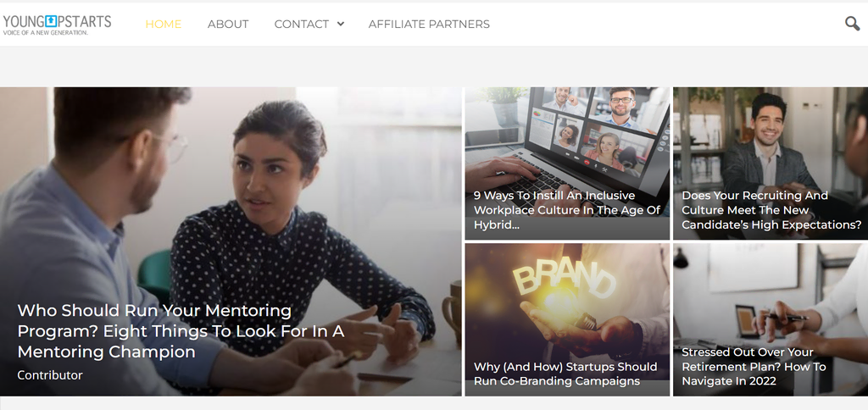Viewport: 868px width, 410px height.
Task: Click the Contributor author link
Action: 50,374
